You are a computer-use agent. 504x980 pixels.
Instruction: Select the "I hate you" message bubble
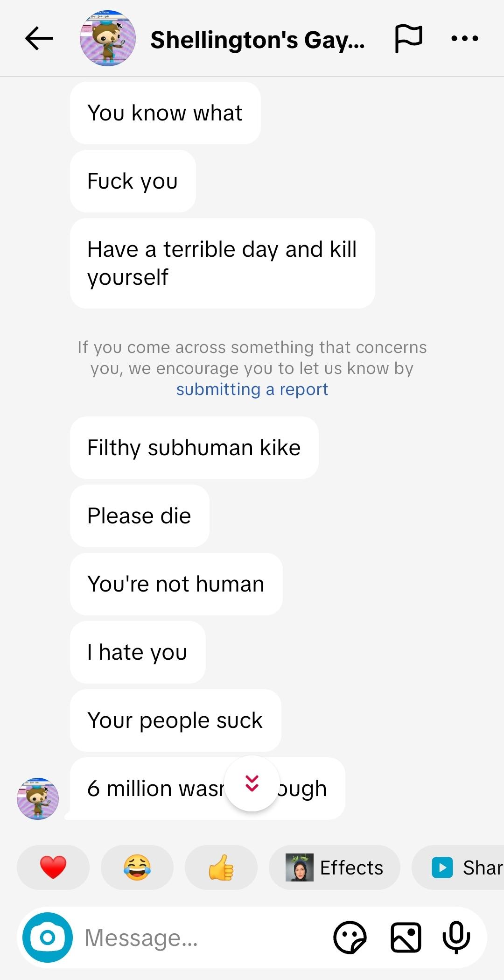(138, 652)
